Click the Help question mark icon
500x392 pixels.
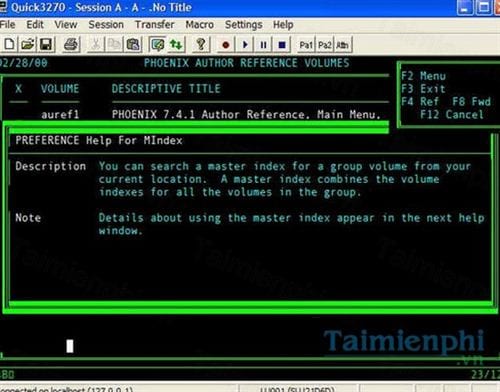coord(201,45)
